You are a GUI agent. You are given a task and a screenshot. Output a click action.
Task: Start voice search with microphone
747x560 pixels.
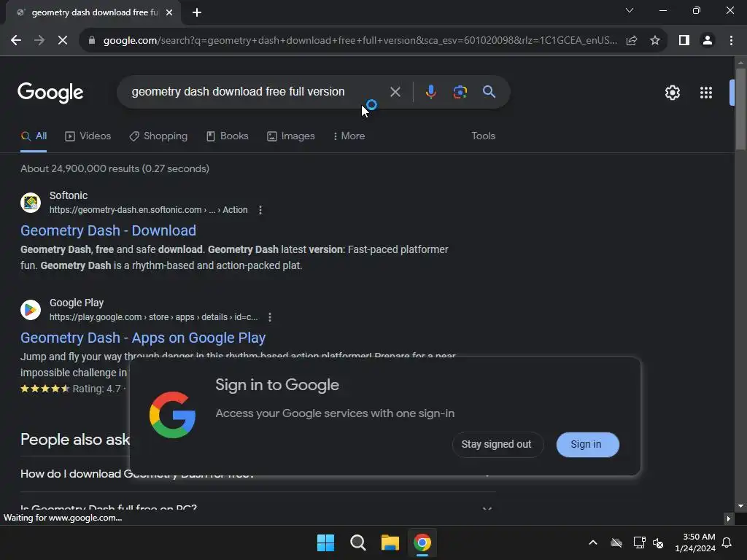tap(430, 92)
